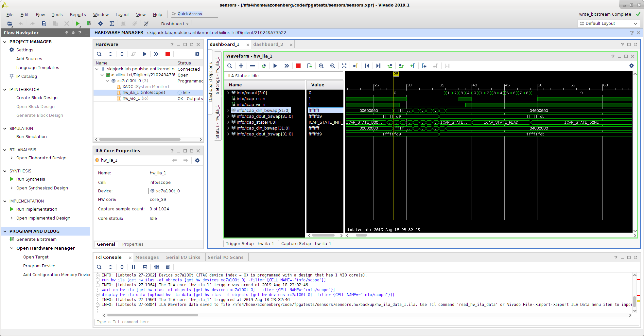Viewport: 644px width, 336px height.
Task: Zoom fit waveform icon
Action: click(x=344, y=66)
